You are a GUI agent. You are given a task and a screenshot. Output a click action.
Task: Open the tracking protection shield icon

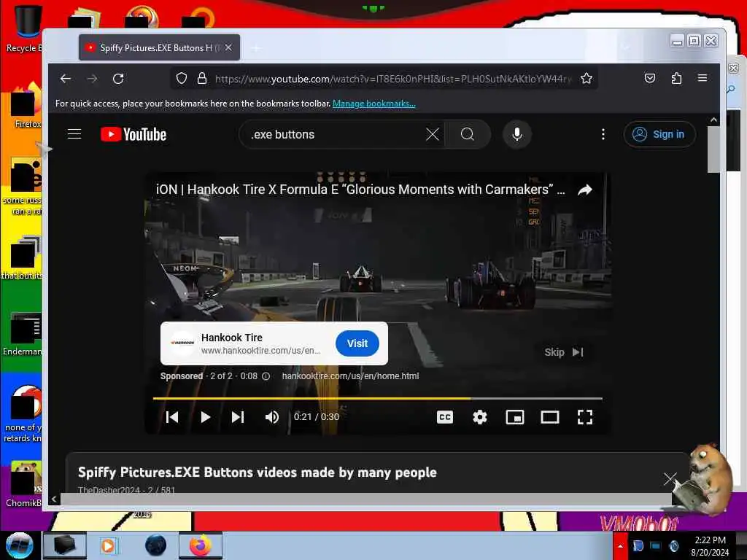[x=182, y=78]
